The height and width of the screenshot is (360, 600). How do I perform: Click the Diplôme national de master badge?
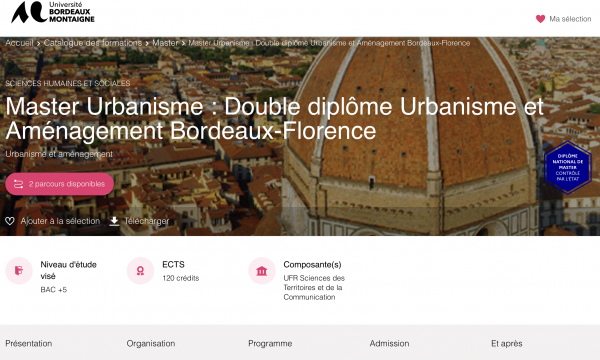(568, 167)
